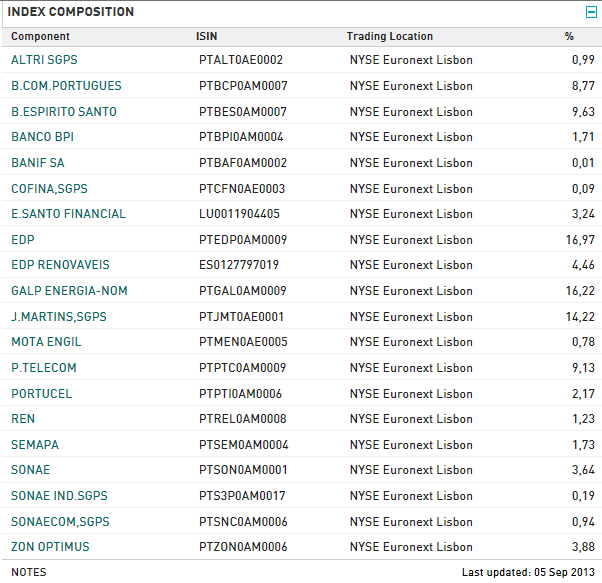Click the NOTES label at bottom
602x583 pixels.
point(28,572)
